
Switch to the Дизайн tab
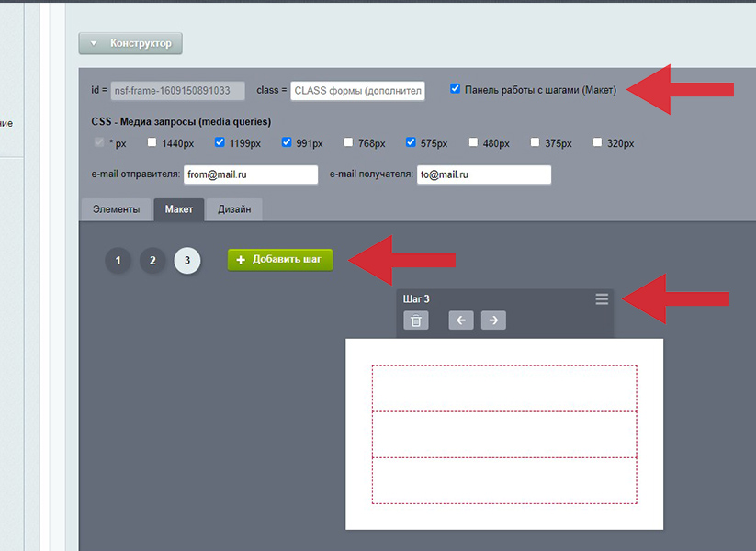tap(234, 209)
